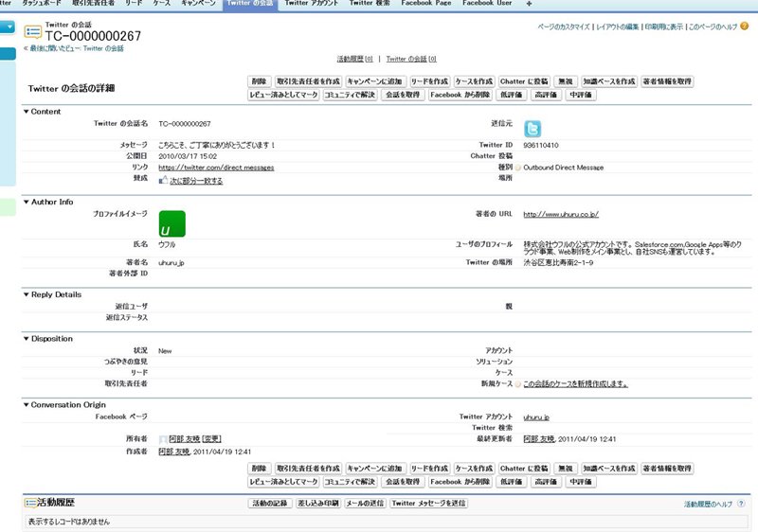The image size is (758, 532).
Task: Click ケースを作成 in the upper button row
Action: click(474, 81)
